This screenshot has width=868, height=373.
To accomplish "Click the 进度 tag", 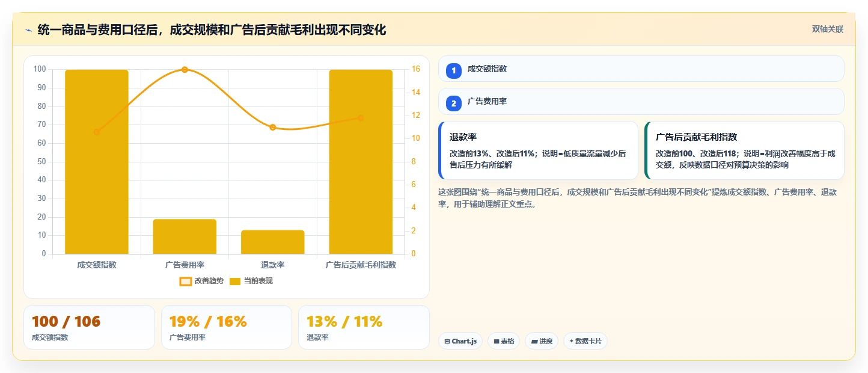I will click(542, 341).
